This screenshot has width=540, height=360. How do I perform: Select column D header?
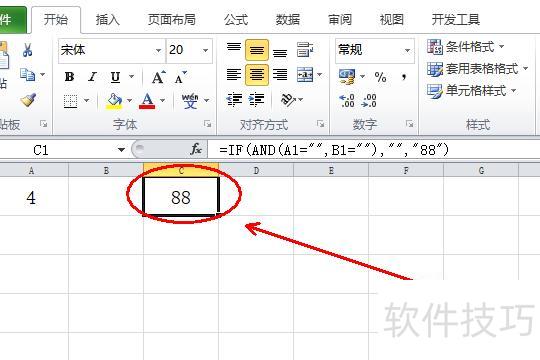point(256,170)
